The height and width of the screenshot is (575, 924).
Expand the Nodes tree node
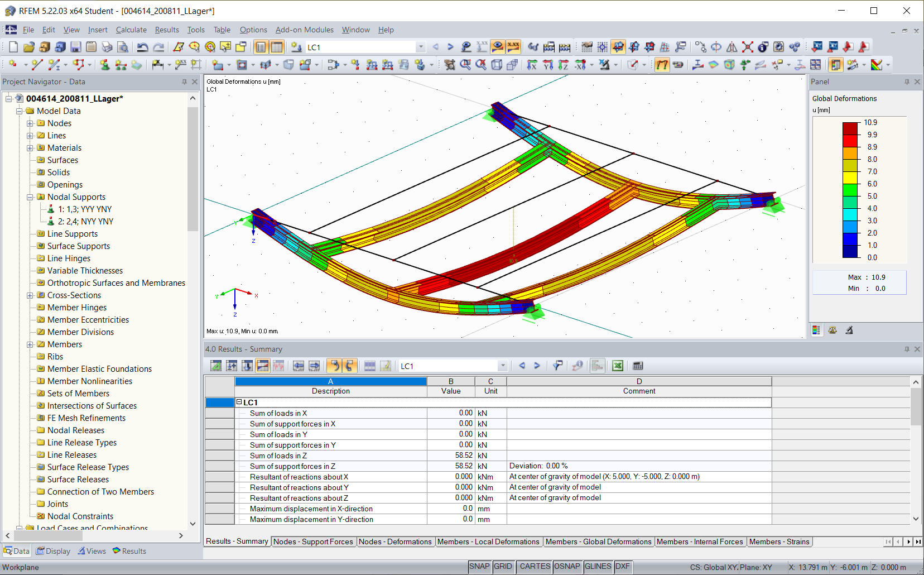click(x=30, y=123)
